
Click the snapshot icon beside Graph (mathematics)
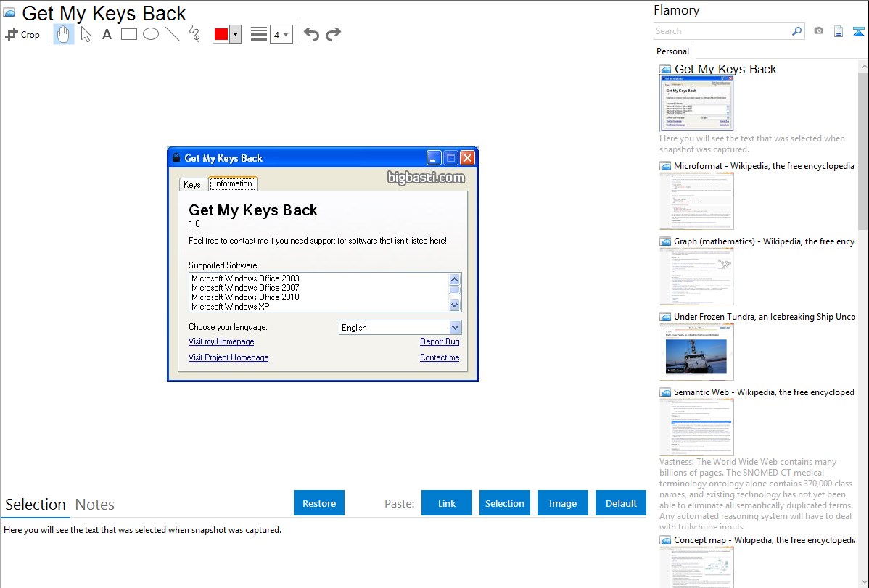pos(665,241)
